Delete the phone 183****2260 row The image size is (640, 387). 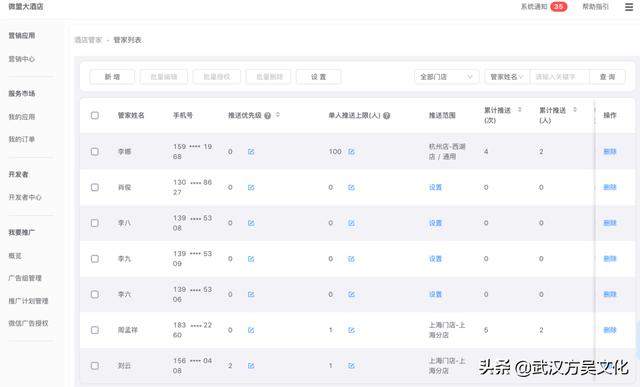610,330
